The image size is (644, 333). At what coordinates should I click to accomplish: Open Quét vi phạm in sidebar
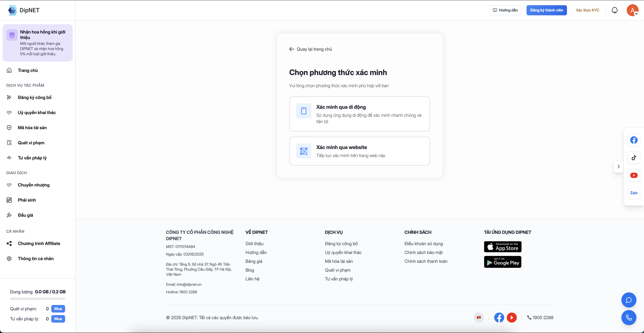pyautogui.click(x=38, y=143)
